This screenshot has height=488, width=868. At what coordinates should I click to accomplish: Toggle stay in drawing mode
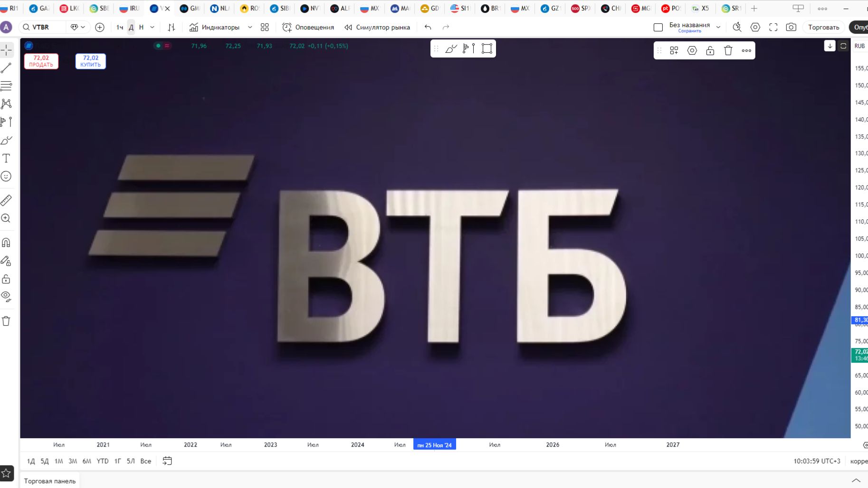pyautogui.click(x=6, y=261)
